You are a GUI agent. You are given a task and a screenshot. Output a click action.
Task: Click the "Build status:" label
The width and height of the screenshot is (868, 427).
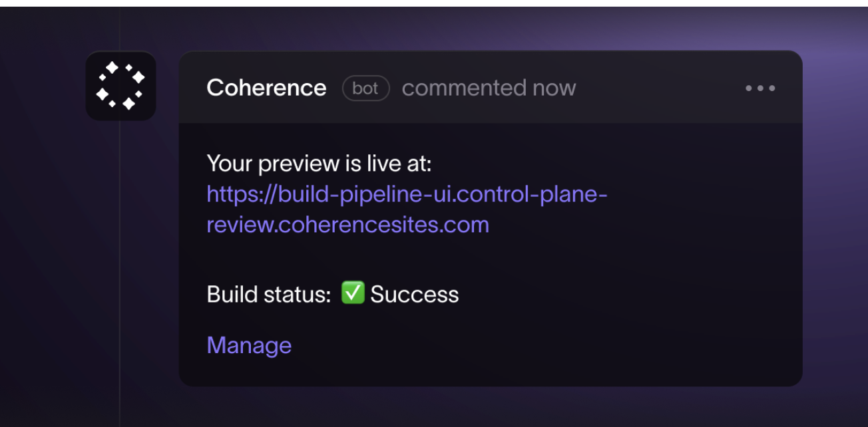coord(268,294)
